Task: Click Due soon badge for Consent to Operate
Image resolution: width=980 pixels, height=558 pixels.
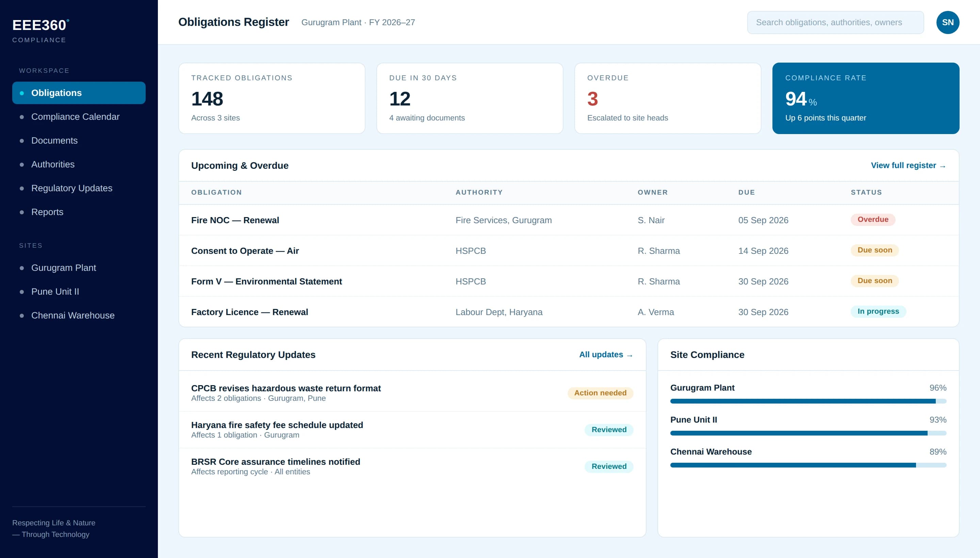Action: pyautogui.click(x=875, y=250)
